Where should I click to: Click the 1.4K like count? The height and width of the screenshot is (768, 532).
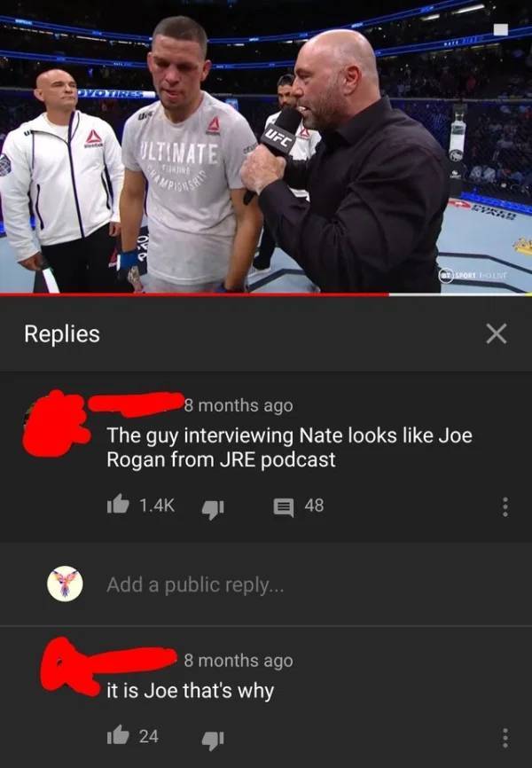click(157, 505)
